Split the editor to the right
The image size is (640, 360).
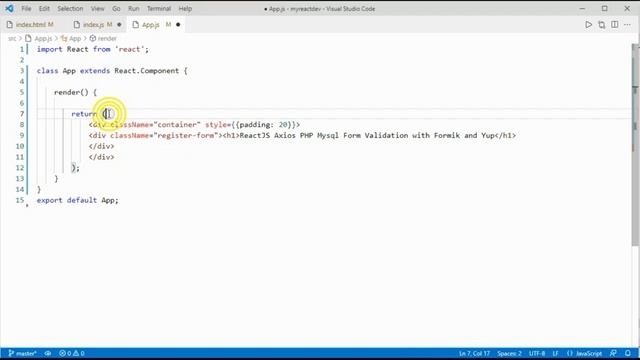coord(615,25)
